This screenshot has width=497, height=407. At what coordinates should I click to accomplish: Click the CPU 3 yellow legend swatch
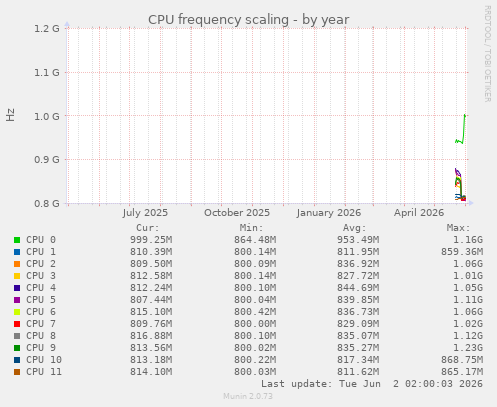pos(17,276)
